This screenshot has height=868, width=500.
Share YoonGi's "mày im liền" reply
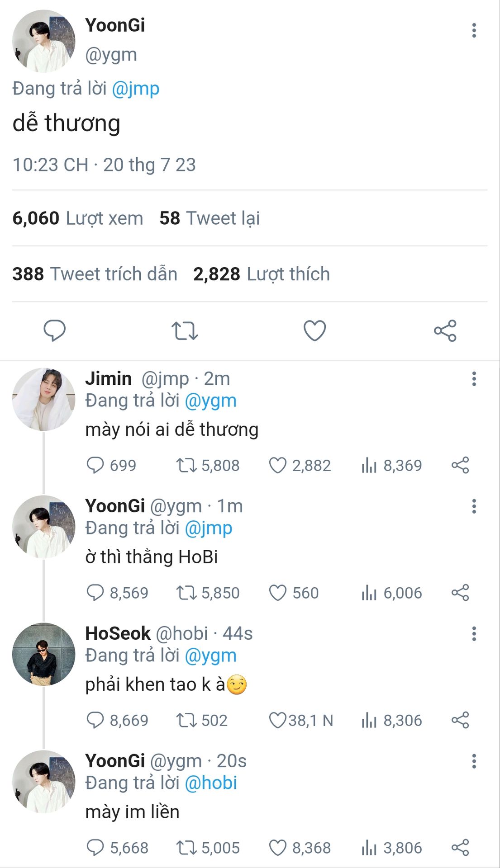coord(460,848)
